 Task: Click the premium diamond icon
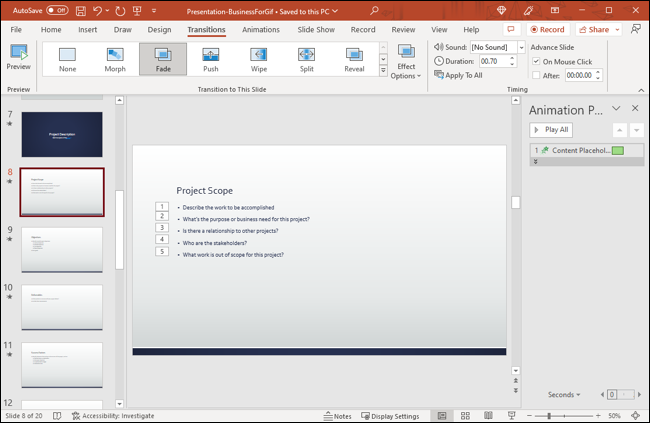pos(502,10)
